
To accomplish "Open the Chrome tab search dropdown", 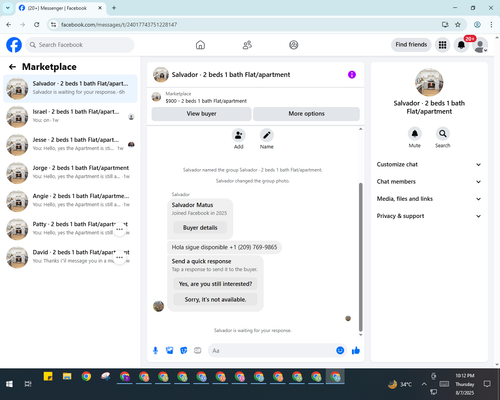I will click(x=7, y=8).
